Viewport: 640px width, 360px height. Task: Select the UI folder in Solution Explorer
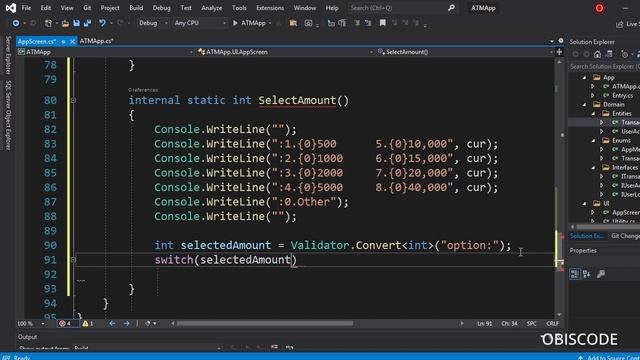coord(606,203)
